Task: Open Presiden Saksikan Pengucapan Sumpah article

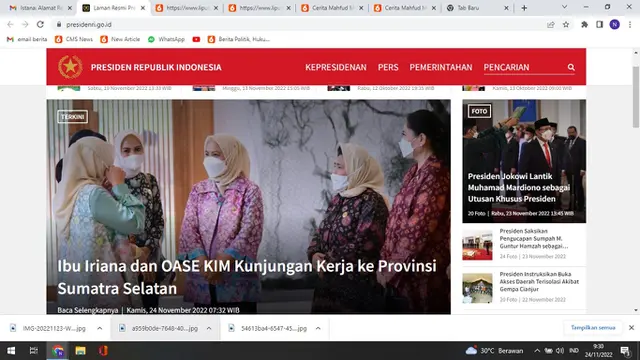Action: tap(534, 238)
